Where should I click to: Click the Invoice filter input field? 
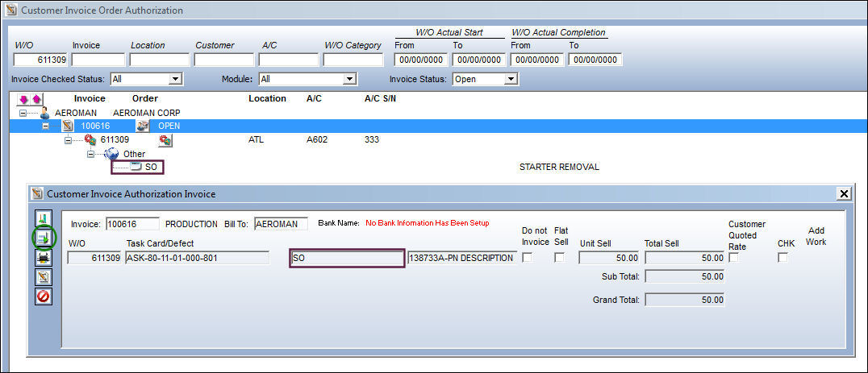pos(98,60)
